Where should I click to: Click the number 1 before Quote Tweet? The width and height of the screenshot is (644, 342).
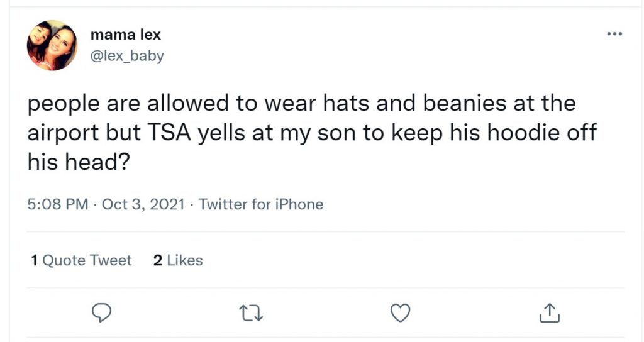pyautogui.click(x=35, y=260)
